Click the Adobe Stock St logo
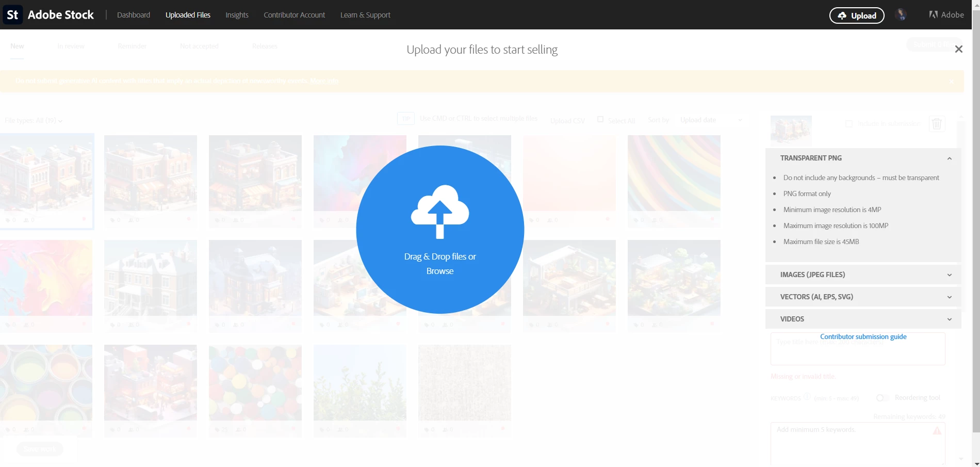 click(13, 14)
